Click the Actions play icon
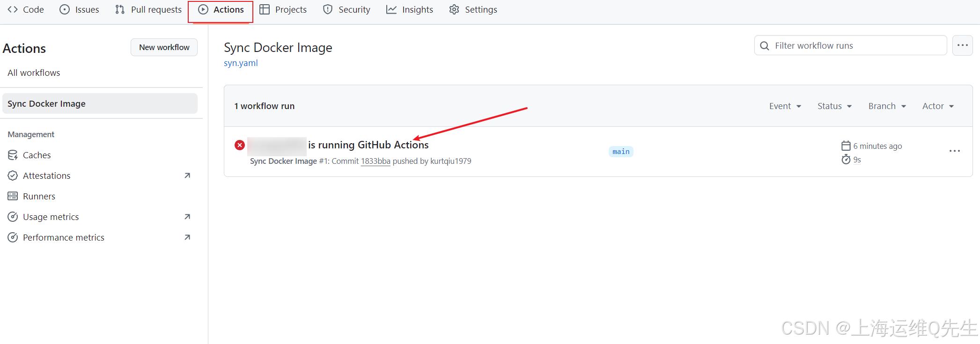This screenshot has height=344, width=980. [203, 9]
